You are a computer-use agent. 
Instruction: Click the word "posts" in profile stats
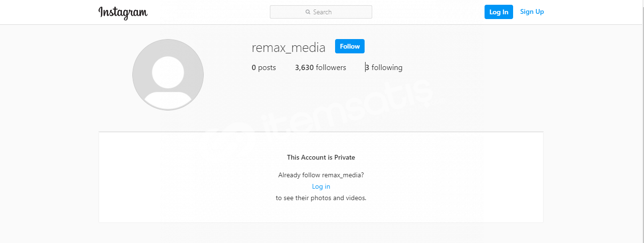267,68
